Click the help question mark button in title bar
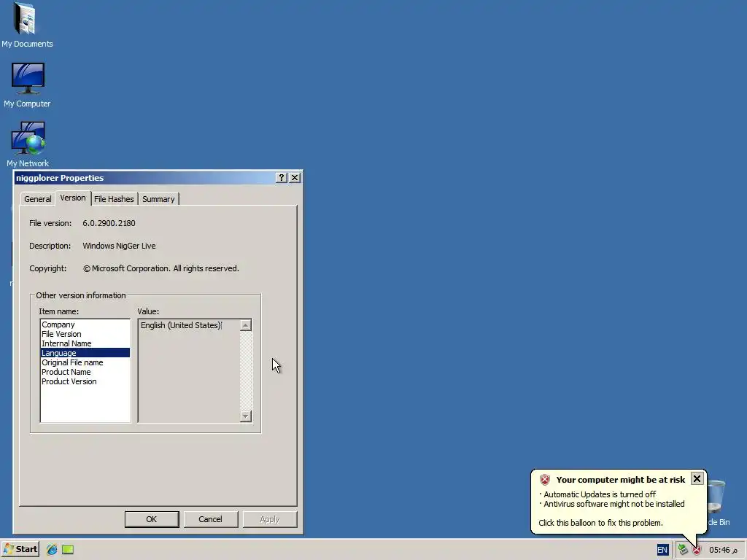 (282, 178)
